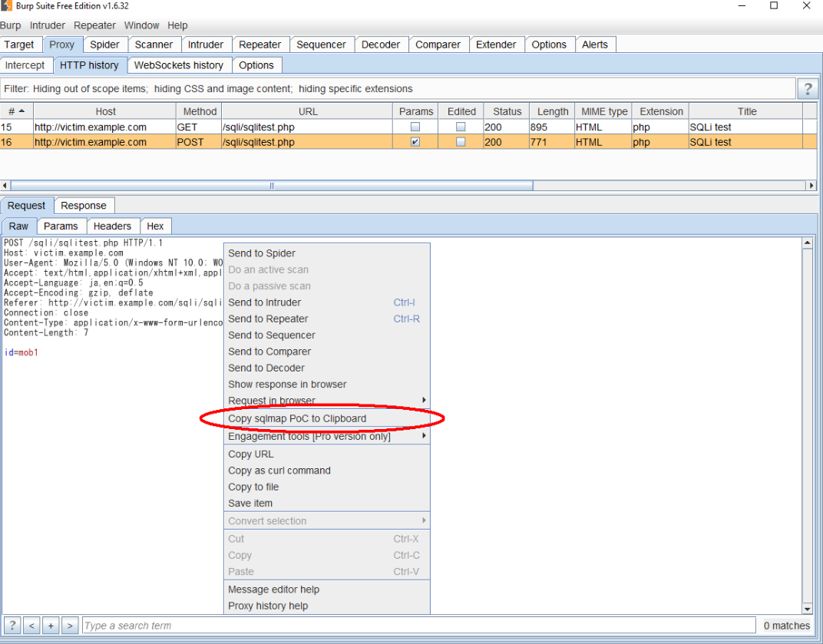Open Message editor help

[x=326, y=590]
